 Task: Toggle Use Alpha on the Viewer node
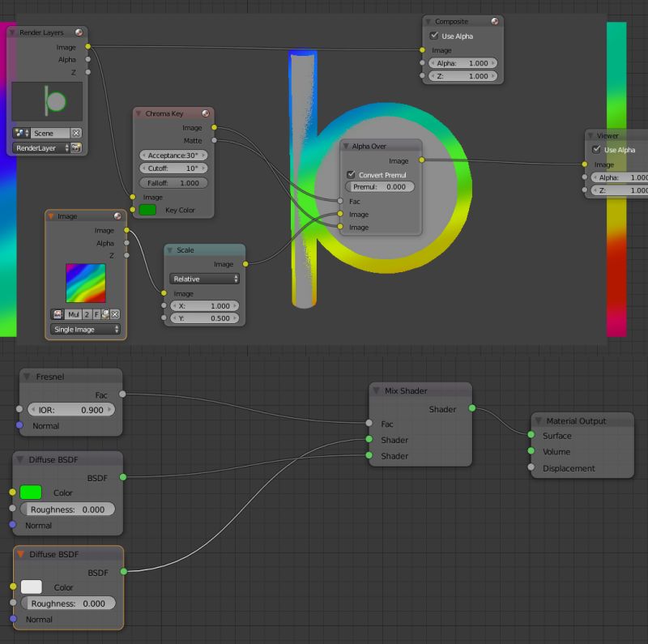(597, 150)
